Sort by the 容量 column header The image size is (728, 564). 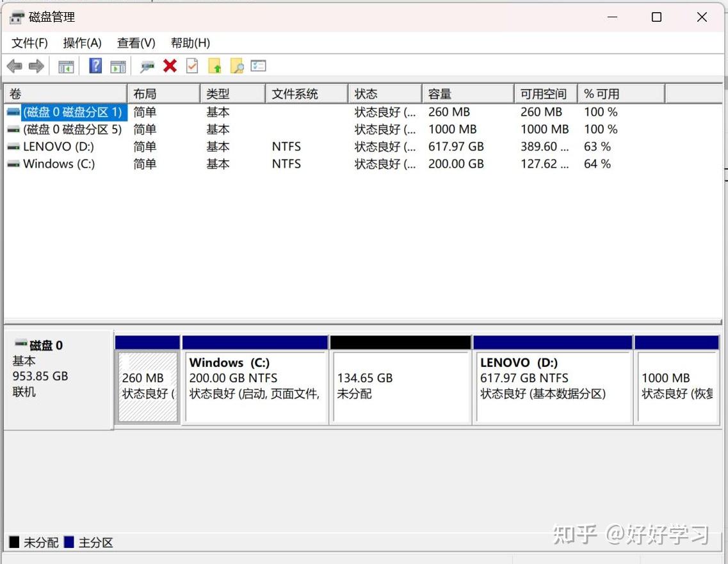click(x=468, y=93)
